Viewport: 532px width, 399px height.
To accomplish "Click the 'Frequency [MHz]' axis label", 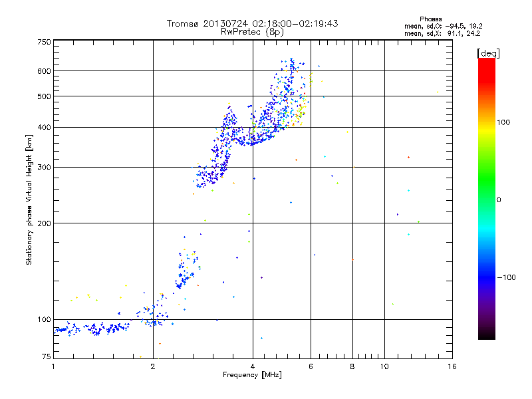I will coord(252,375).
